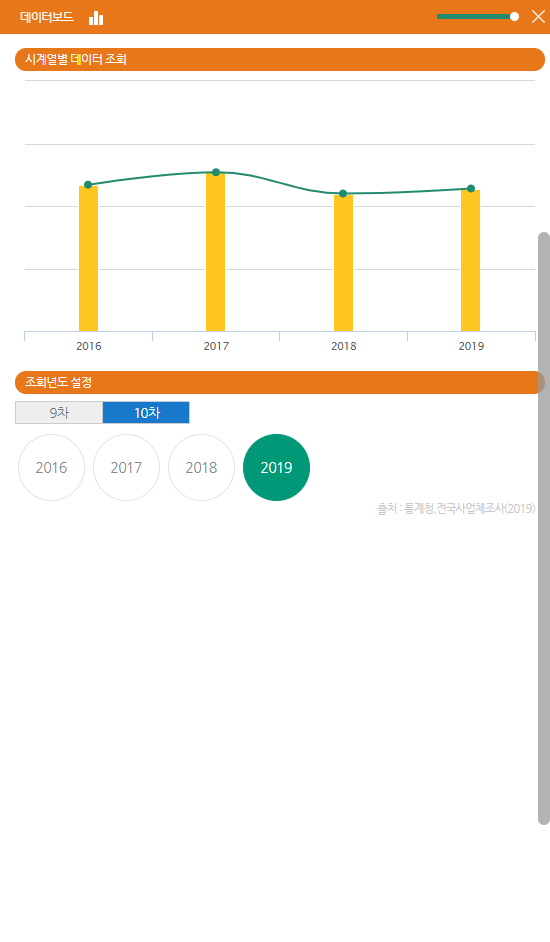Choose the 2017 year circle button

tap(126, 467)
